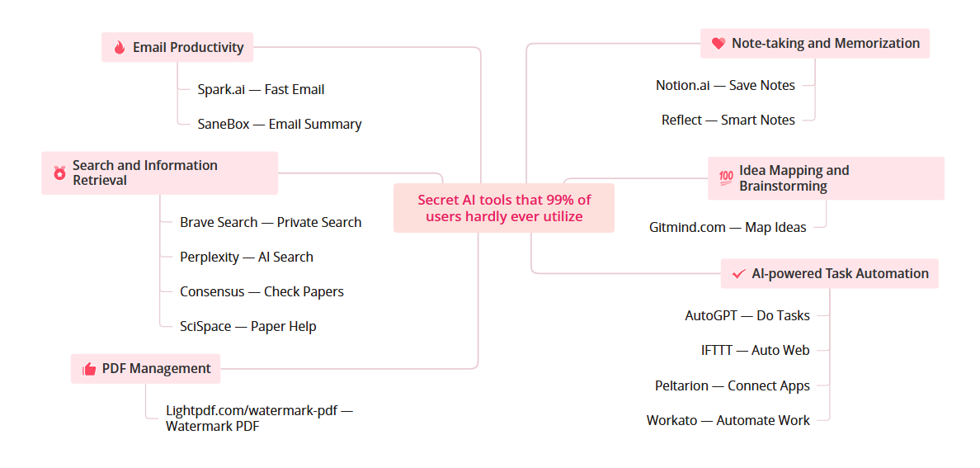980x468 pixels.
Task: Select the AutoGPT — Do Tasks item
Action: [747, 315]
